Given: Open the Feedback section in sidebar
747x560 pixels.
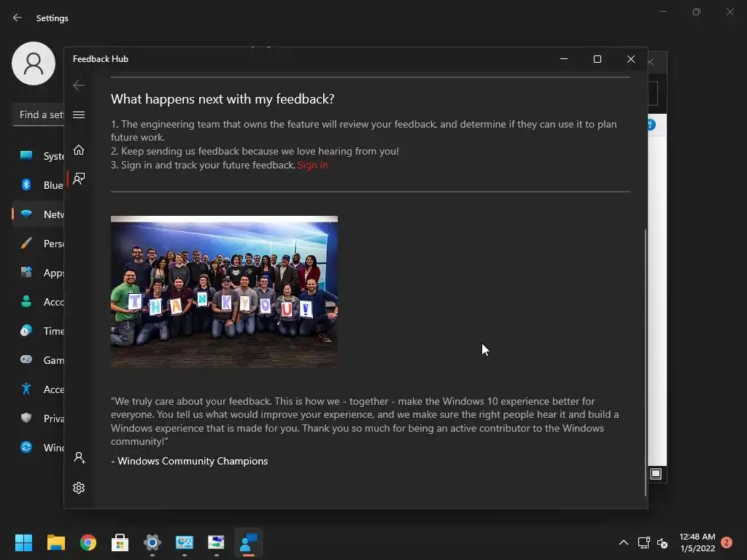Looking at the screenshot, I should (79, 179).
